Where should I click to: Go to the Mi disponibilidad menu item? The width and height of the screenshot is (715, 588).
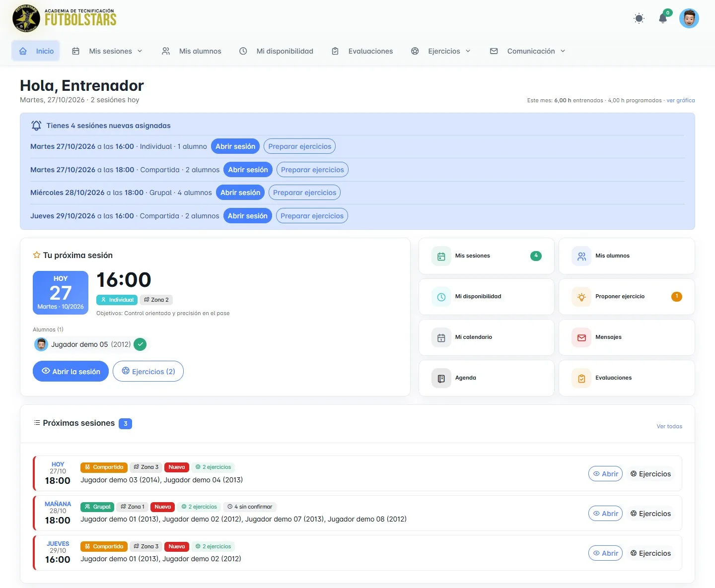277,51
